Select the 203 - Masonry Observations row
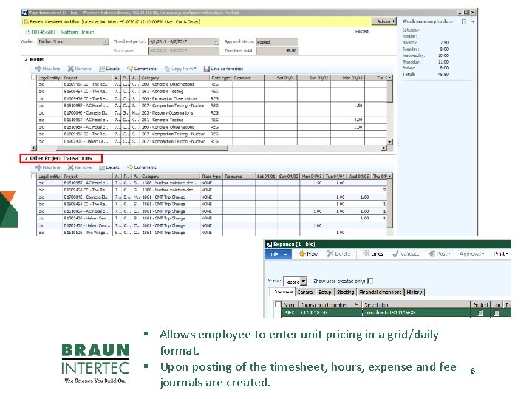 click(x=212, y=112)
